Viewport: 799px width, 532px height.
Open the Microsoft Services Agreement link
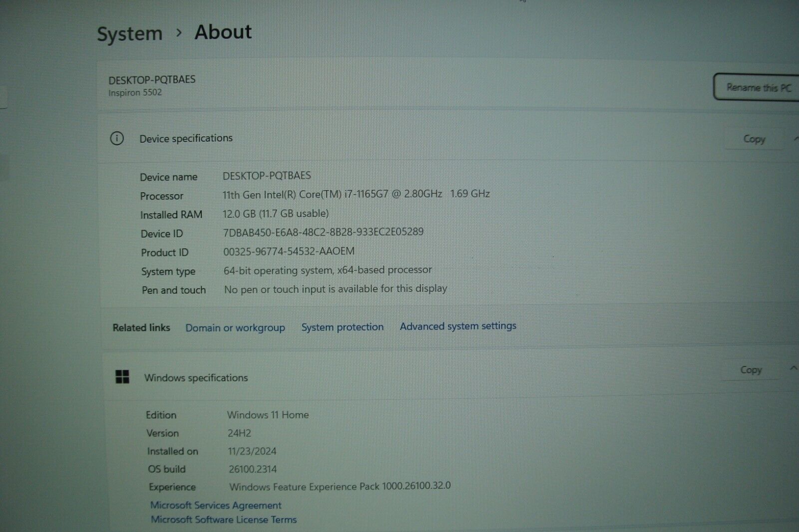click(x=216, y=505)
